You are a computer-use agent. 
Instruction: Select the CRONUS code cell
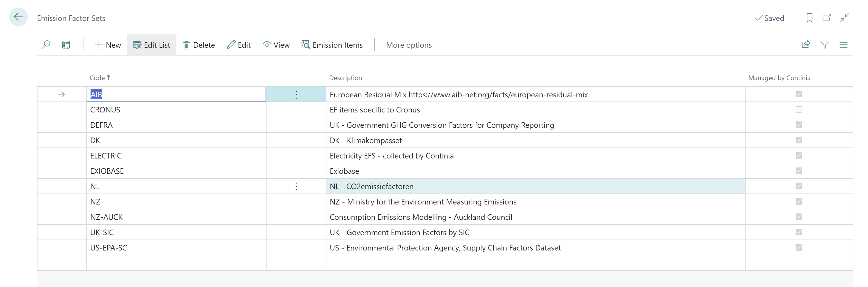click(176, 110)
